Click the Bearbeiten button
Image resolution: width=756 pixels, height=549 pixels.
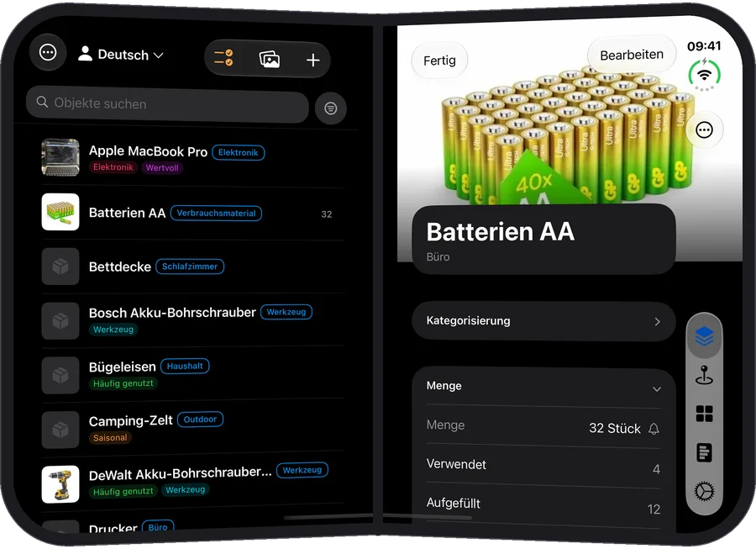click(x=632, y=55)
